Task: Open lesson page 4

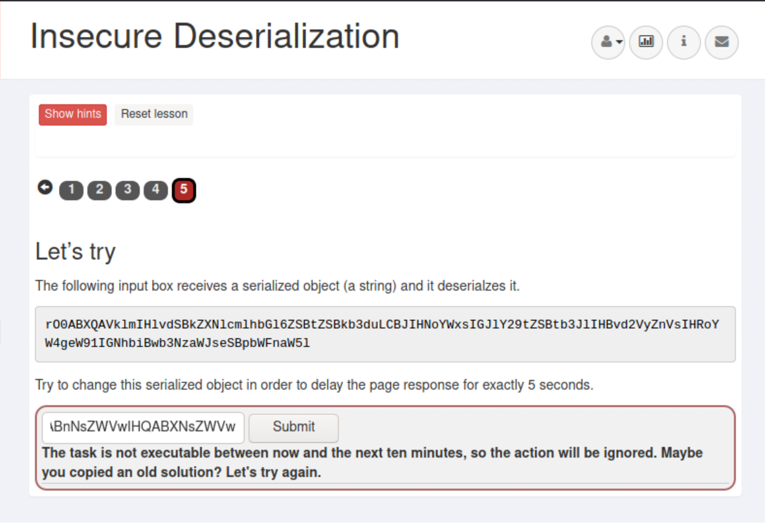Action: tap(155, 190)
